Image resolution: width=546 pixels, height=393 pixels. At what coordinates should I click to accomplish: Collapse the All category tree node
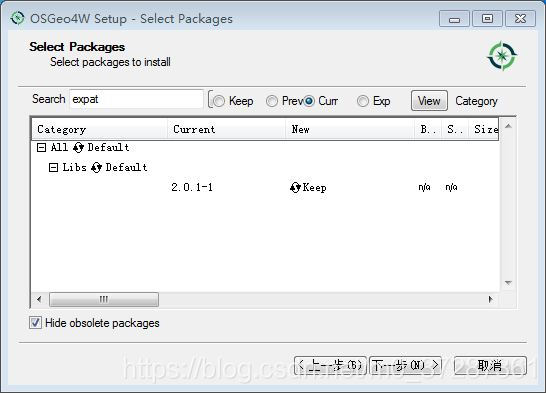(x=41, y=148)
